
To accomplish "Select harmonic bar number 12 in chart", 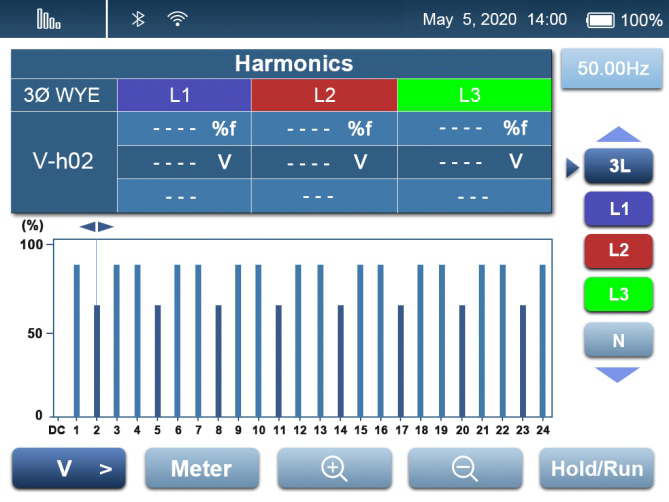I will pyautogui.click(x=298, y=340).
